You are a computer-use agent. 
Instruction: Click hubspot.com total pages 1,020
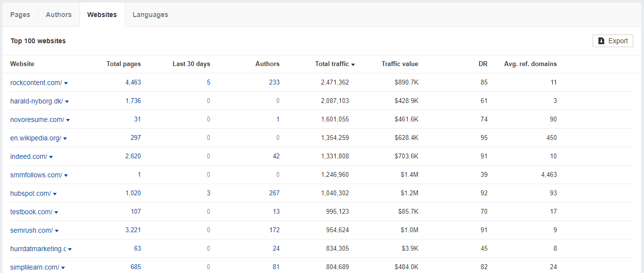pyautogui.click(x=133, y=193)
